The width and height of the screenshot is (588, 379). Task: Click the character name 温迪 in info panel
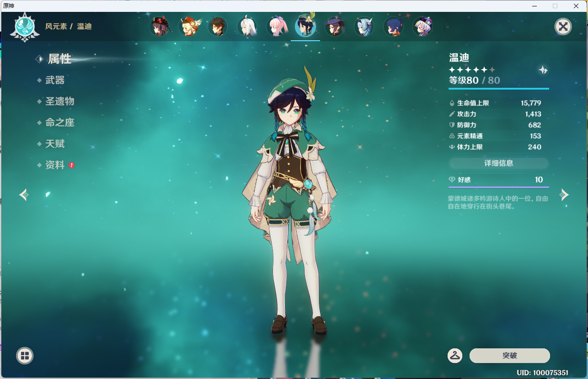click(459, 58)
